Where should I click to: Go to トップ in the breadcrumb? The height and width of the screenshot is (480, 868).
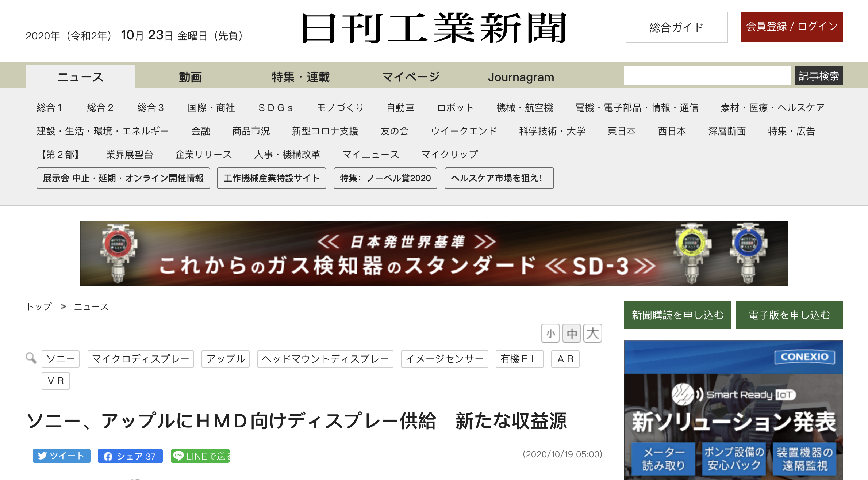pos(39,306)
